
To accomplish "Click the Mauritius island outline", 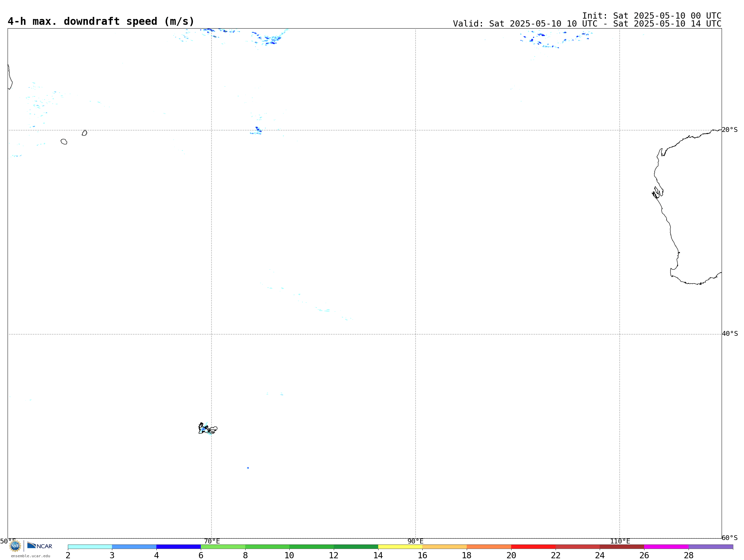I will 84,133.
